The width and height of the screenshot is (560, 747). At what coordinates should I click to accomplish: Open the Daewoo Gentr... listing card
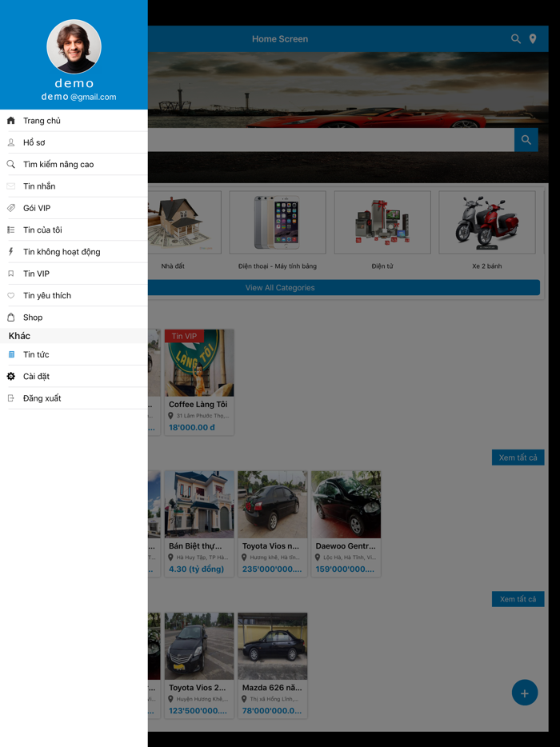tap(346, 524)
